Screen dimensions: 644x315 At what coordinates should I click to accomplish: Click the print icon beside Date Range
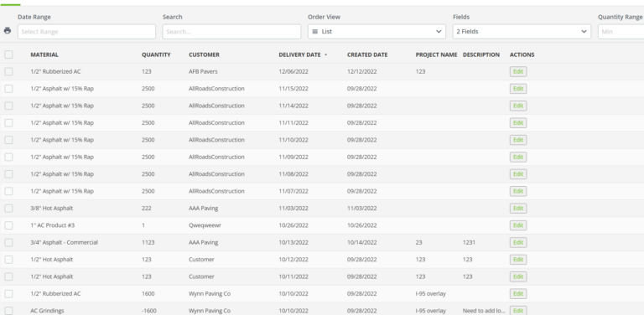(x=8, y=31)
